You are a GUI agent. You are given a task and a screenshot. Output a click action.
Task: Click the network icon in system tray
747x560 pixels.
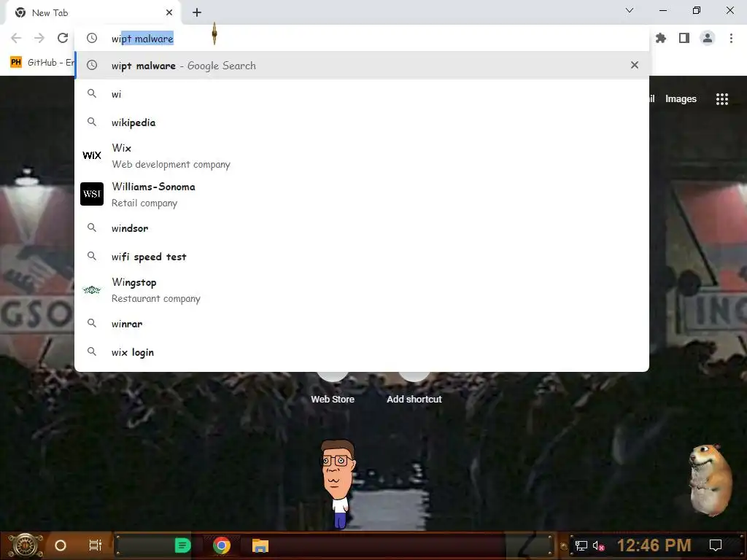[581, 545]
